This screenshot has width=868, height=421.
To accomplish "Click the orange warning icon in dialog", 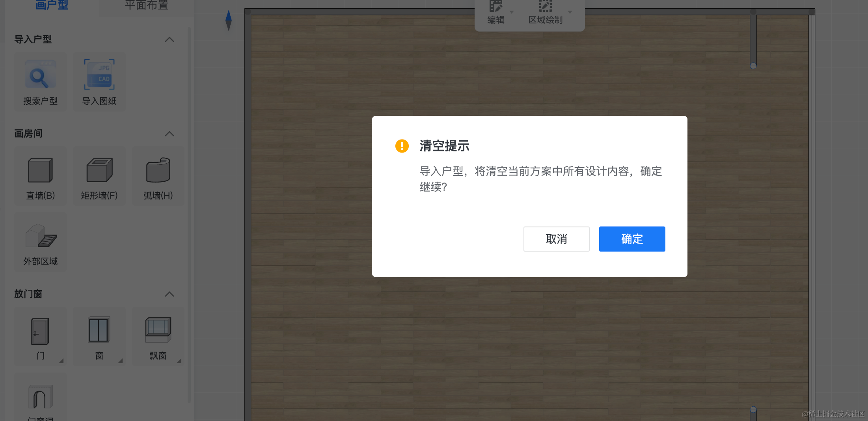I will tap(402, 146).
